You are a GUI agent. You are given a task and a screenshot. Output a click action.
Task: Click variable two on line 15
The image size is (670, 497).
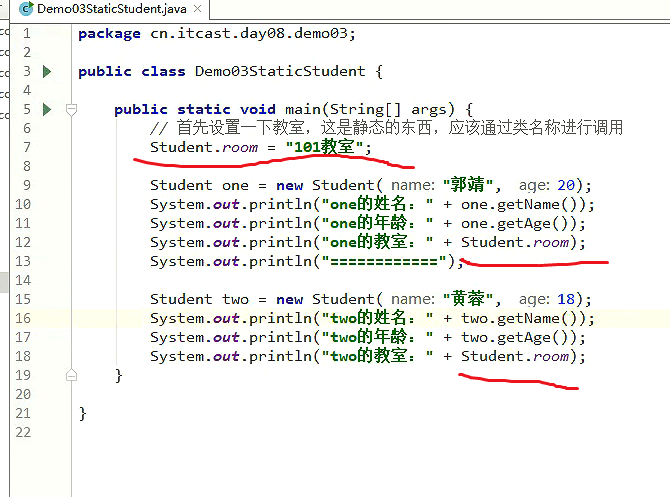point(235,299)
